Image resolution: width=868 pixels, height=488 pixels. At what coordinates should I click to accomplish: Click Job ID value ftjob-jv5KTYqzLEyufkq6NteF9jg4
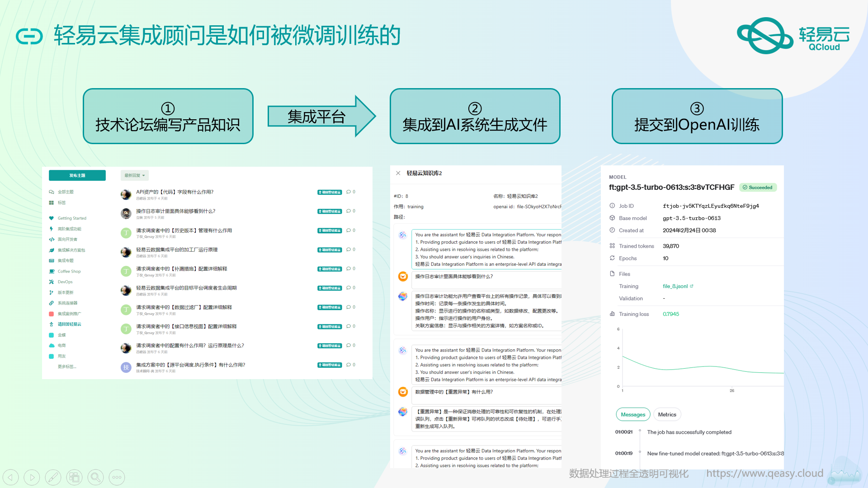pos(711,206)
